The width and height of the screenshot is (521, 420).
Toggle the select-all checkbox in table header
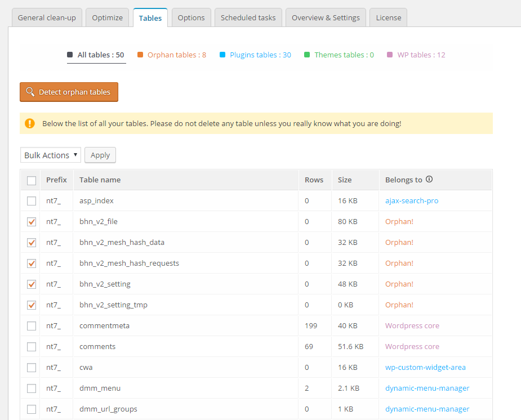click(32, 181)
